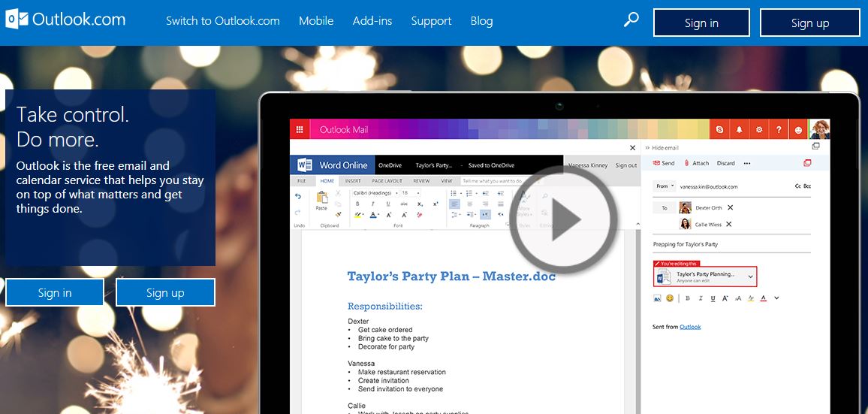
Task: Open settings gear in Outlook Mail bar
Action: pyautogui.click(x=759, y=130)
